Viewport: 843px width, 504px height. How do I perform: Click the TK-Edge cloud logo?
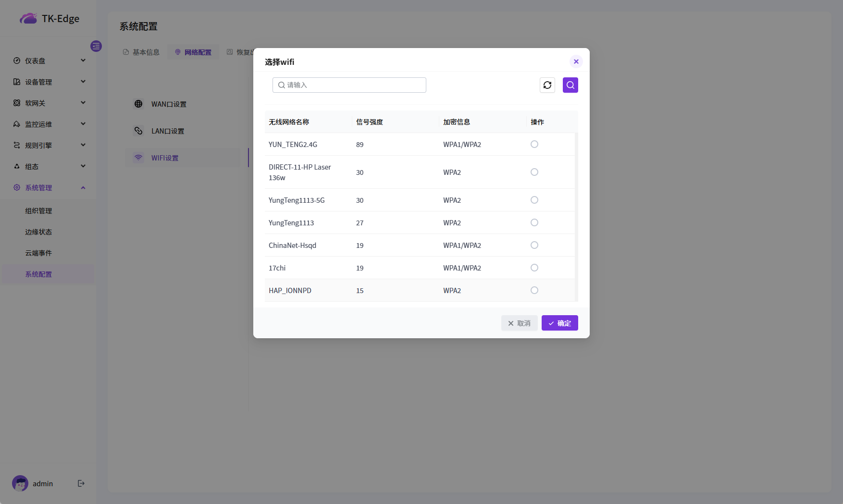click(28, 19)
